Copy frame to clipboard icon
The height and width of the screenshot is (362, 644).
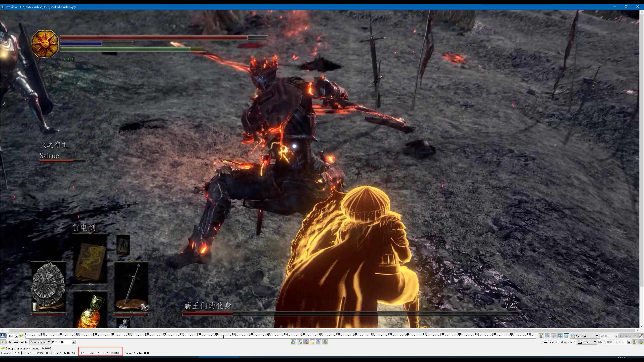(x=541, y=336)
